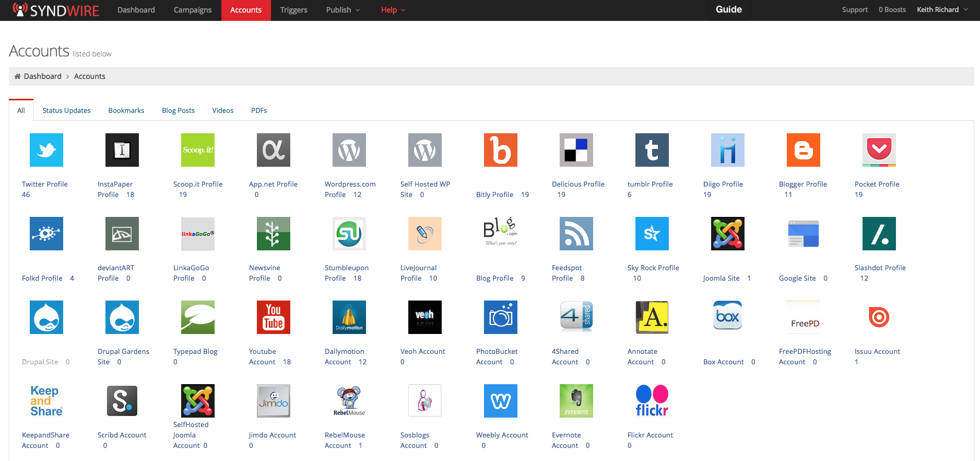This screenshot has width=980, height=461.
Task: Open the KeepandShare icon
Action: [x=46, y=401]
